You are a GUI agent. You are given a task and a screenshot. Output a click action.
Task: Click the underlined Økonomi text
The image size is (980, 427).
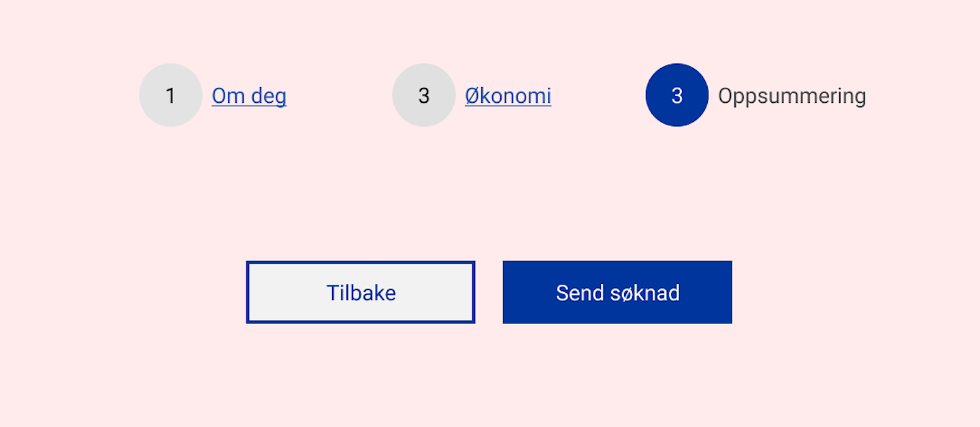click(x=508, y=96)
